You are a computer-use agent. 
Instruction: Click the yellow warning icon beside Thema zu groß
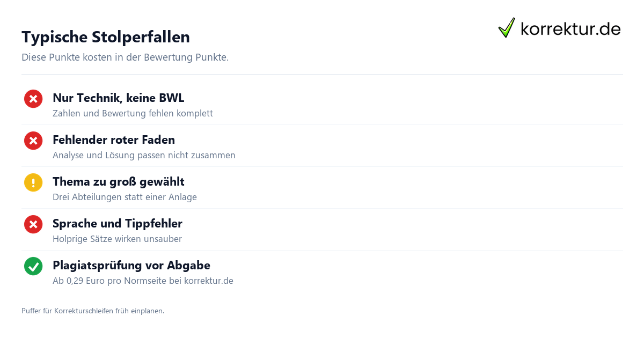(x=33, y=182)
